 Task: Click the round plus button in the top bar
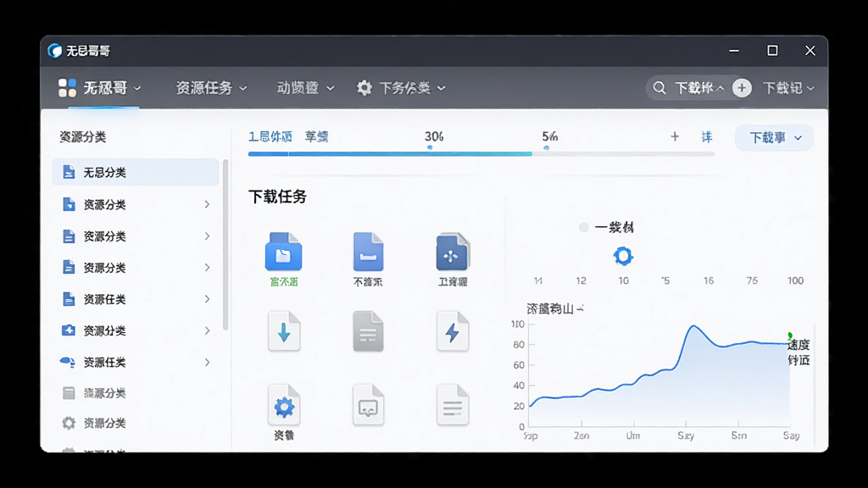(x=742, y=87)
